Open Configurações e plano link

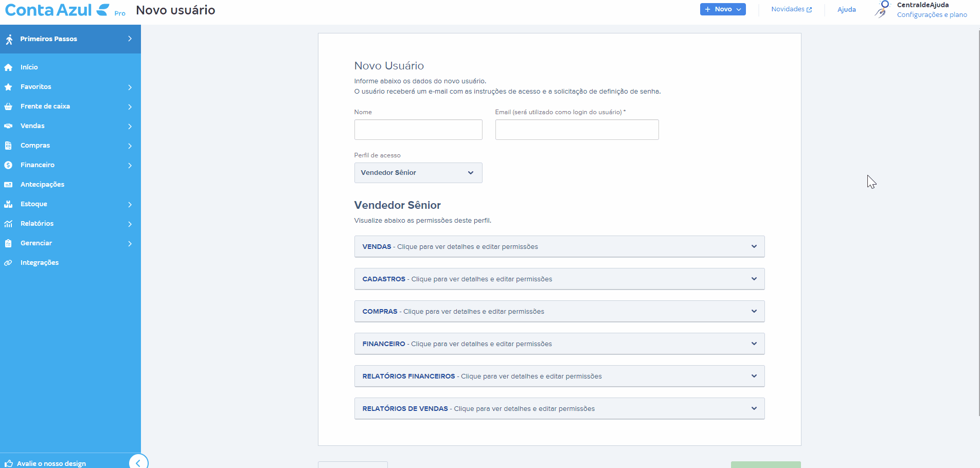(932, 15)
